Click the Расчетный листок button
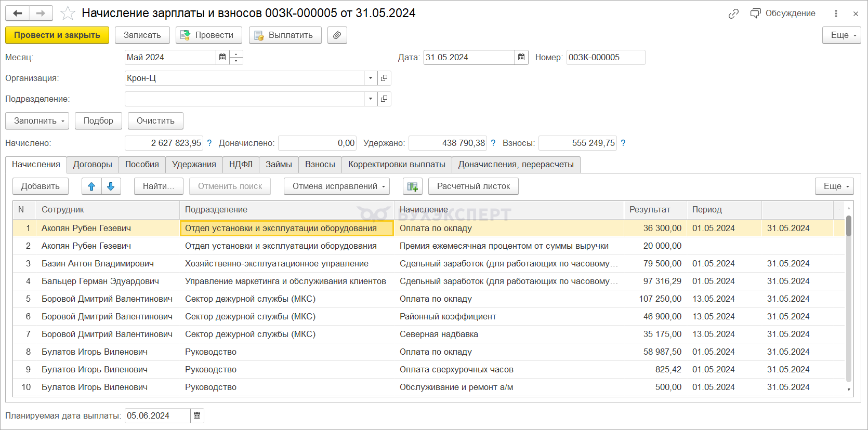868x430 pixels. 473,186
